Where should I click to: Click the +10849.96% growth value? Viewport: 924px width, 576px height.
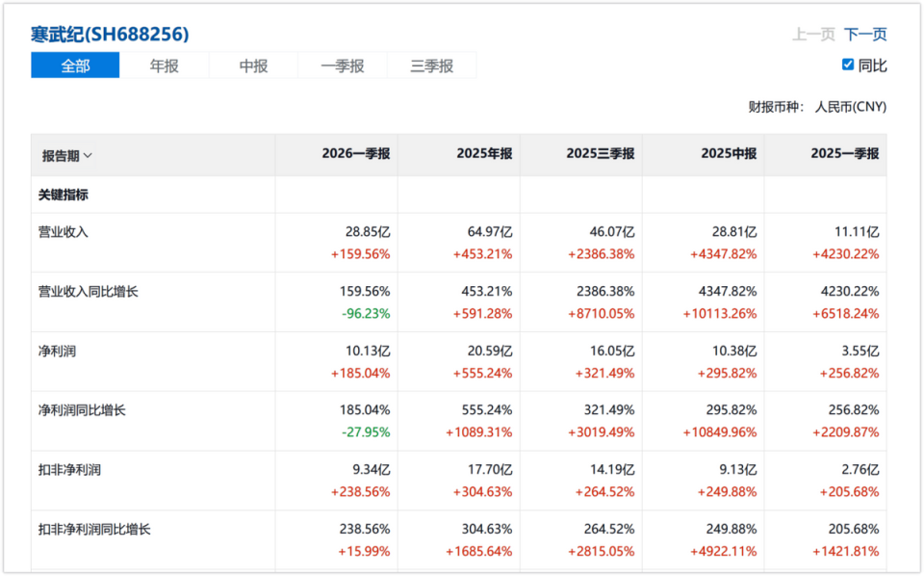tap(720, 432)
